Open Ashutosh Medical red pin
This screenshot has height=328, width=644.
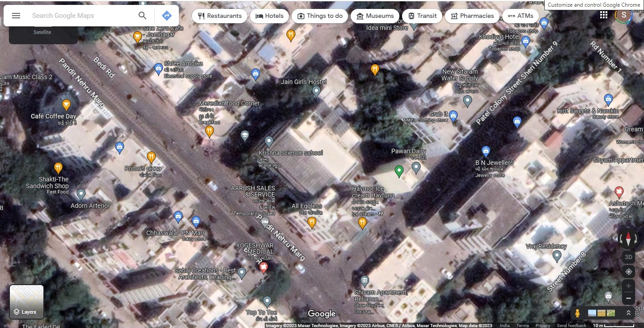[x=619, y=192]
